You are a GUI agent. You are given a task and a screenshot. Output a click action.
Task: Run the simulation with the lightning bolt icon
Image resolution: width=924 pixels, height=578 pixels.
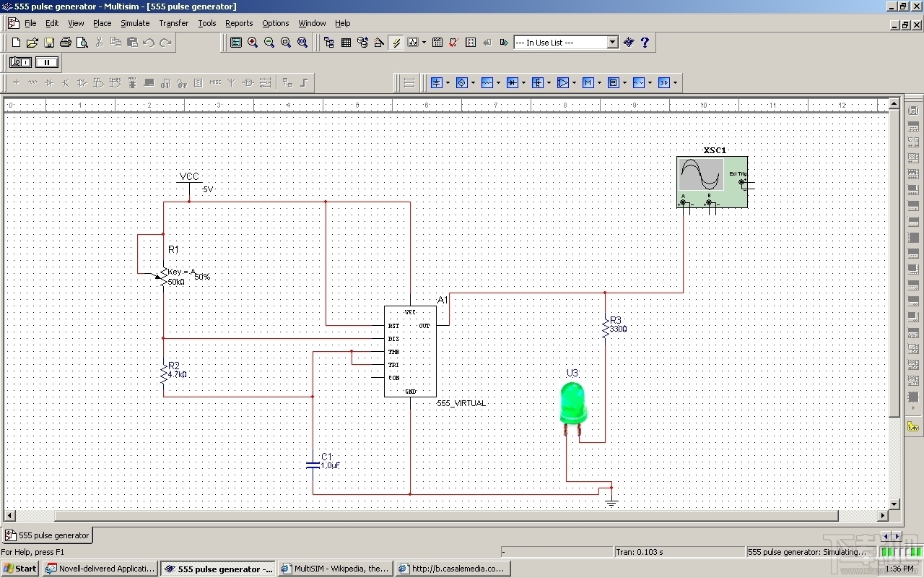pyautogui.click(x=396, y=42)
